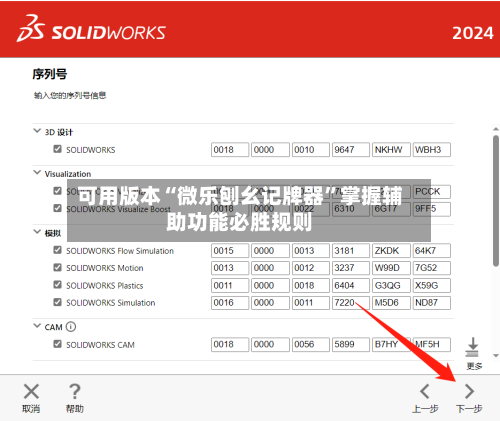Go back with the 上一步 arrow
Viewport: 500px width, 421px height.
[425, 391]
